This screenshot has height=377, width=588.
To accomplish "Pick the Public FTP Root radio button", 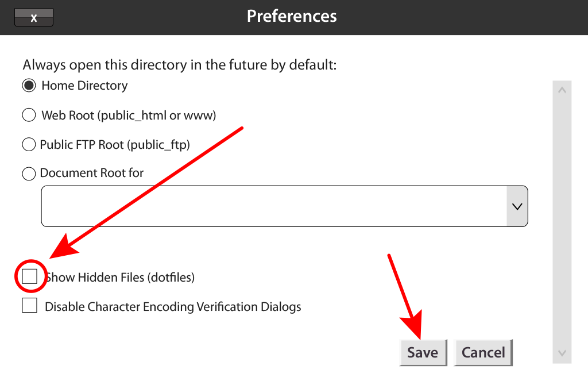I will tap(29, 144).
